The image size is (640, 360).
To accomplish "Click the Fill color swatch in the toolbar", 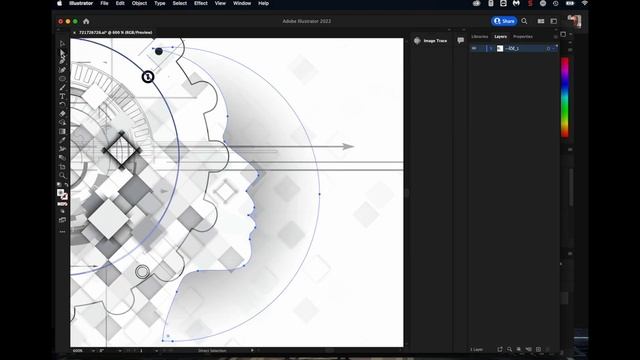I will pos(60,193).
